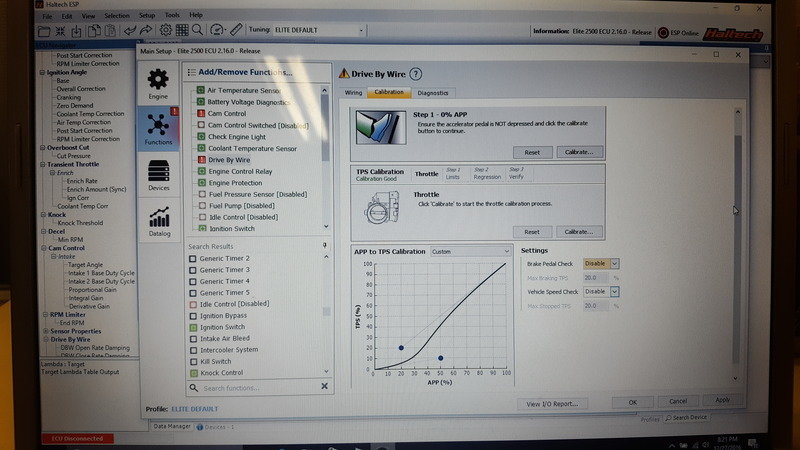The width and height of the screenshot is (800, 450).
Task: Enable the Generic Timer 2 checkbox
Action: pos(192,259)
